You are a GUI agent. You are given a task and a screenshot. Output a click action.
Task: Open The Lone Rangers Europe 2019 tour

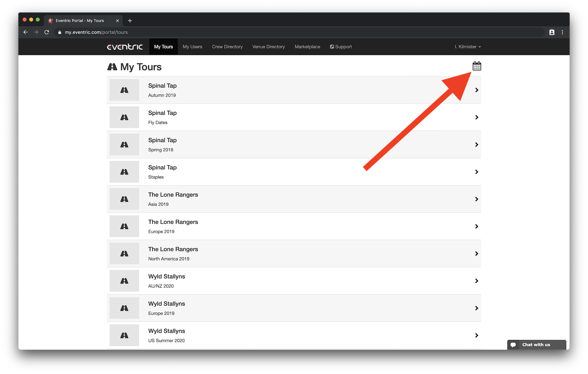[x=294, y=227]
